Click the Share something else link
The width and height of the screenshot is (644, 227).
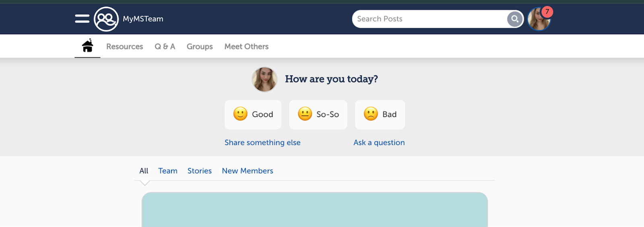tap(262, 142)
